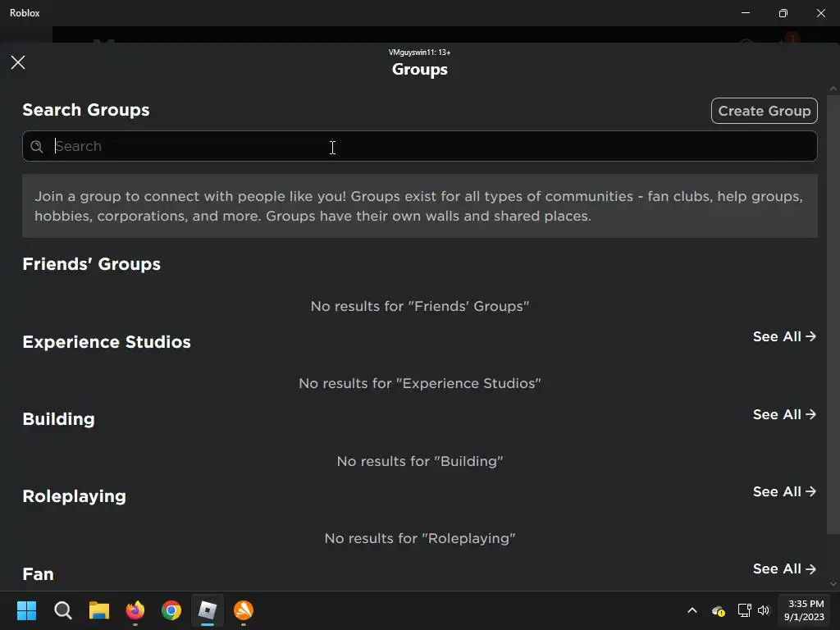840x630 pixels.
Task: Launch Firefox from the taskbar
Action: pyautogui.click(x=135, y=610)
